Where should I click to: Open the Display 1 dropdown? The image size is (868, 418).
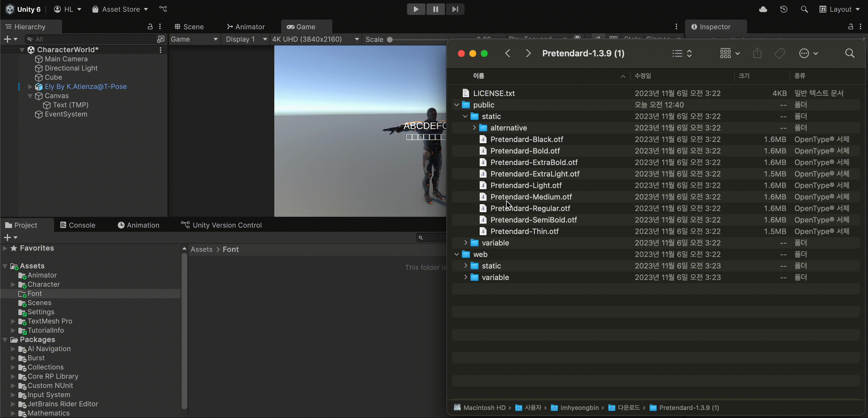(x=246, y=39)
